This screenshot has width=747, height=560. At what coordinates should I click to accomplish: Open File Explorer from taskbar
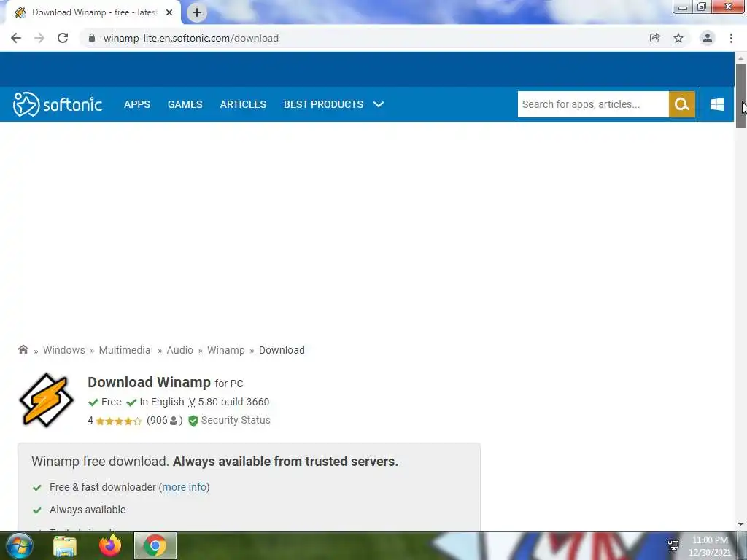[65, 545]
